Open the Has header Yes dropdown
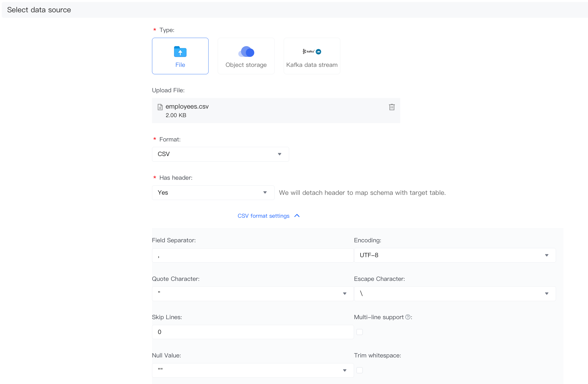The width and height of the screenshot is (588, 384). pyautogui.click(x=213, y=193)
